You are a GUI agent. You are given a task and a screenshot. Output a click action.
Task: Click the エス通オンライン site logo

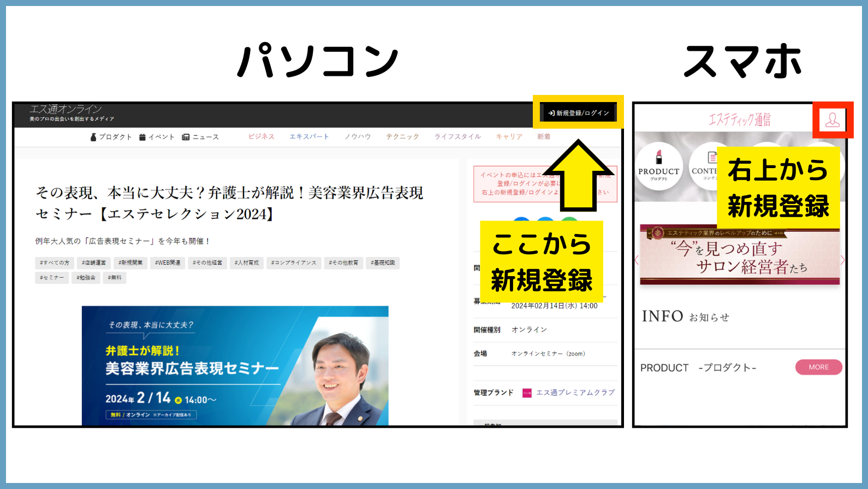click(x=72, y=113)
